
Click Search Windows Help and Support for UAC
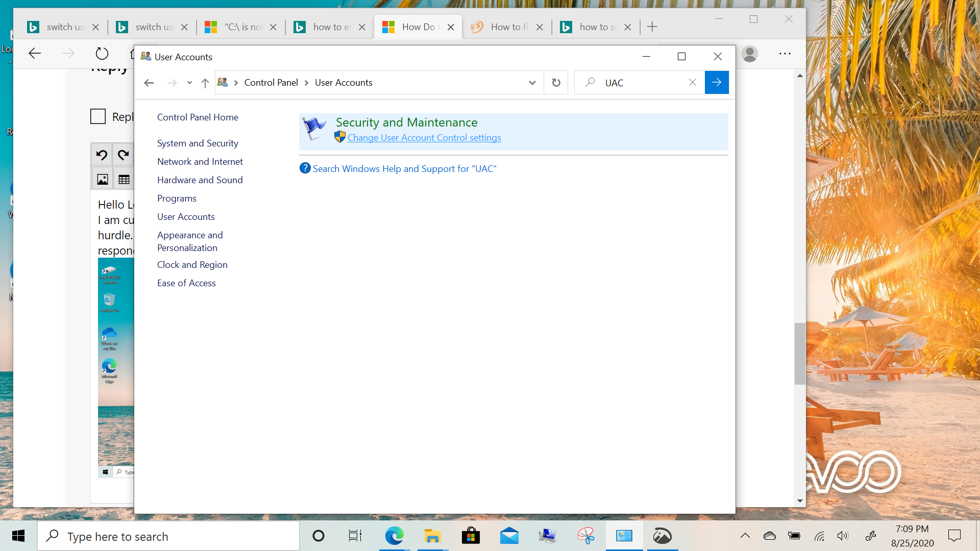tap(404, 168)
